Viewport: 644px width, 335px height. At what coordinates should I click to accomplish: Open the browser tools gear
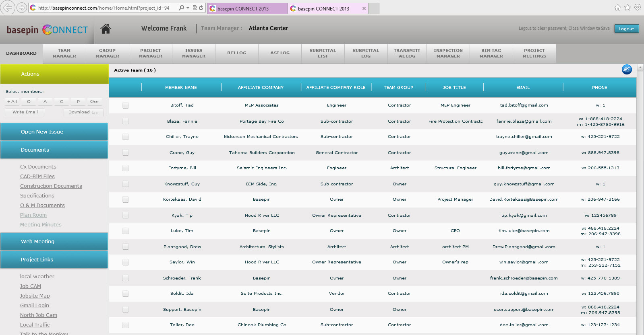tap(638, 7)
